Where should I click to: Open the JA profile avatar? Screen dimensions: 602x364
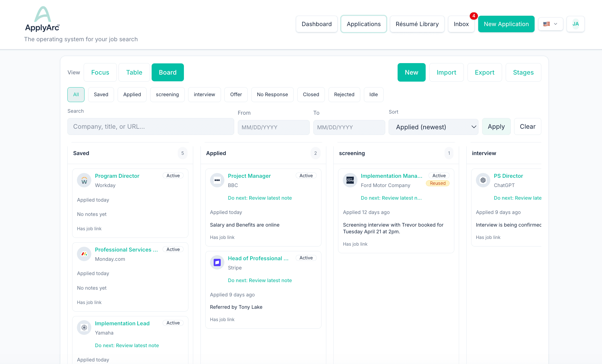[576, 24]
